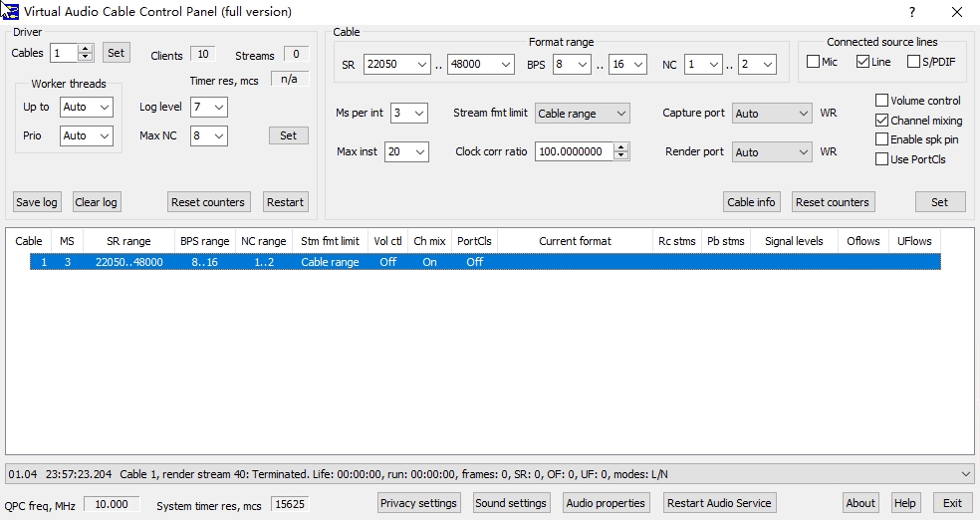Click the Signal levels column header
Viewport: 980px width, 520px height.
(793, 241)
